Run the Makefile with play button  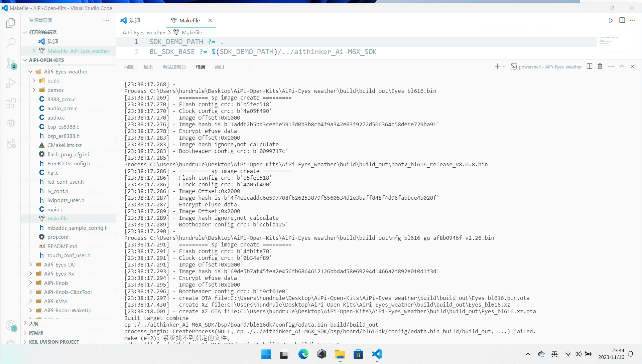611,20
